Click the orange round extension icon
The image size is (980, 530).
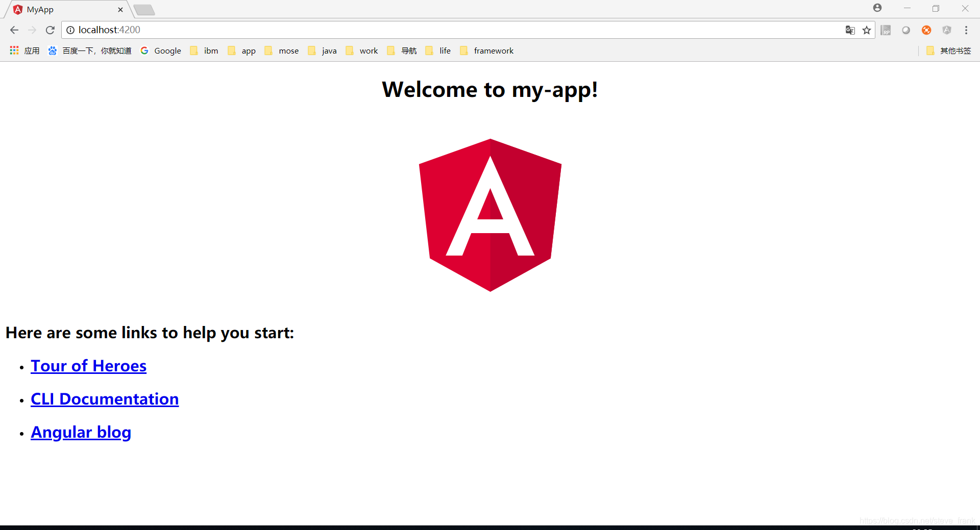[926, 30]
